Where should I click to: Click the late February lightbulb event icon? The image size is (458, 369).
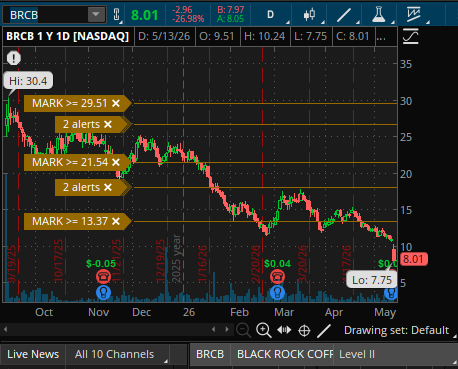click(277, 292)
